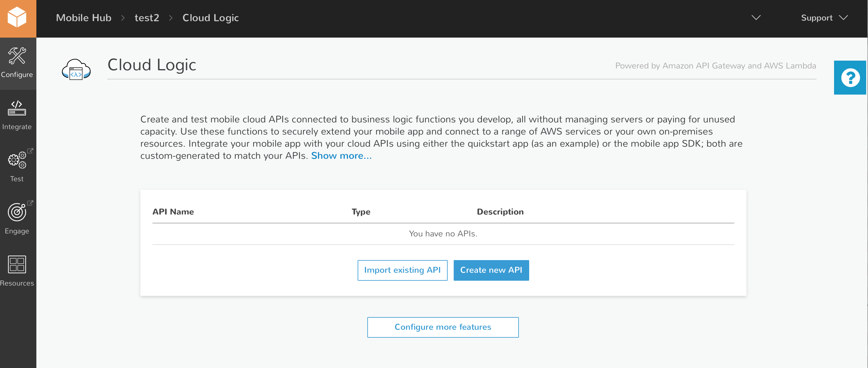Click the Type column header
This screenshot has height=368, width=868.
(x=361, y=212)
